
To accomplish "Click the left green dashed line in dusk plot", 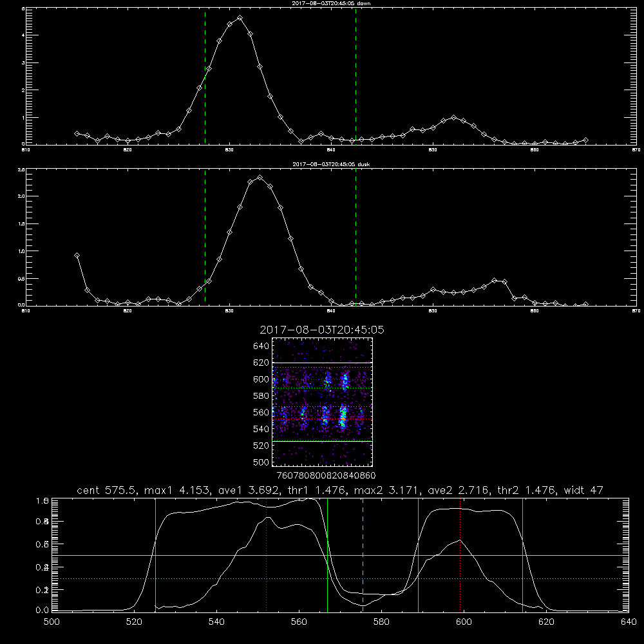I will click(x=205, y=237).
